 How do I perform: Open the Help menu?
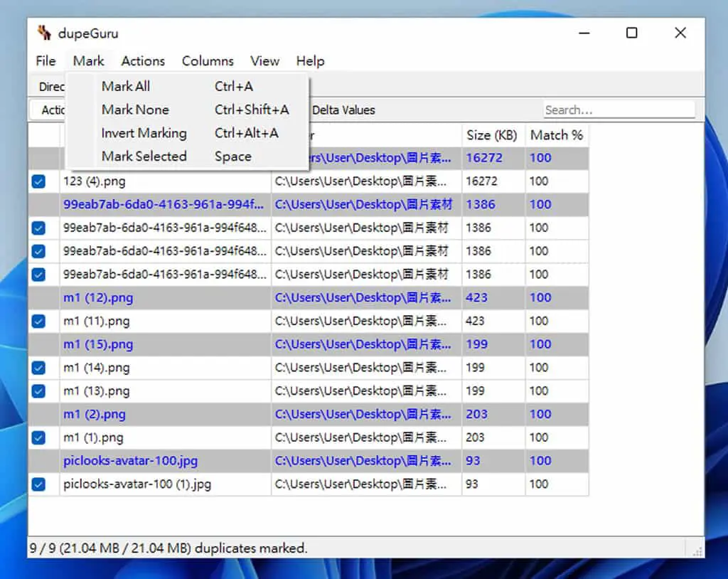310,61
